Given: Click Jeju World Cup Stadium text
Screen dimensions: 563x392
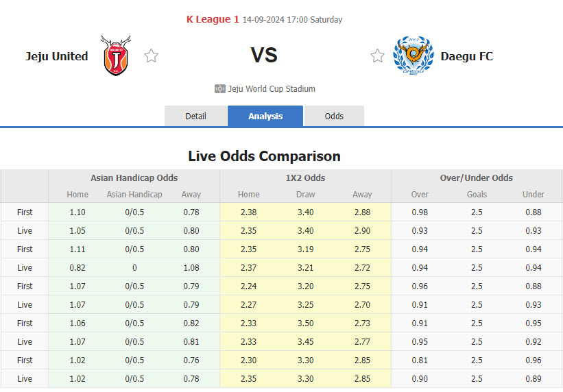Looking at the screenshot, I should pyautogui.click(x=272, y=88).
